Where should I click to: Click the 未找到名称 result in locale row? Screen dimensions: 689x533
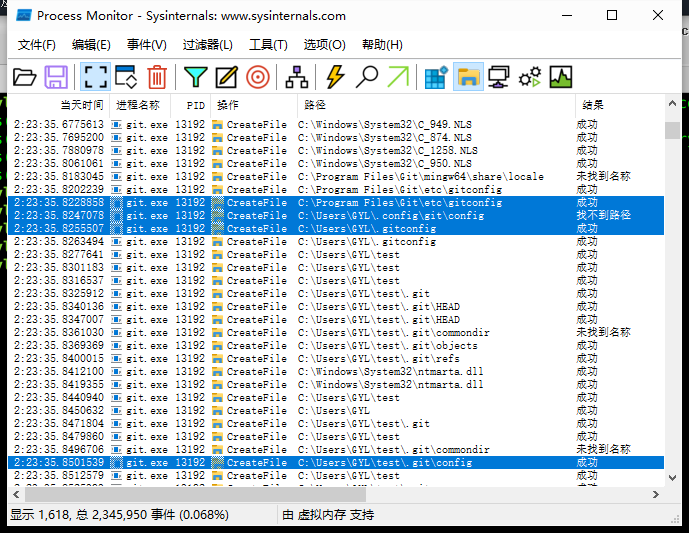click(x=603, y=177)
